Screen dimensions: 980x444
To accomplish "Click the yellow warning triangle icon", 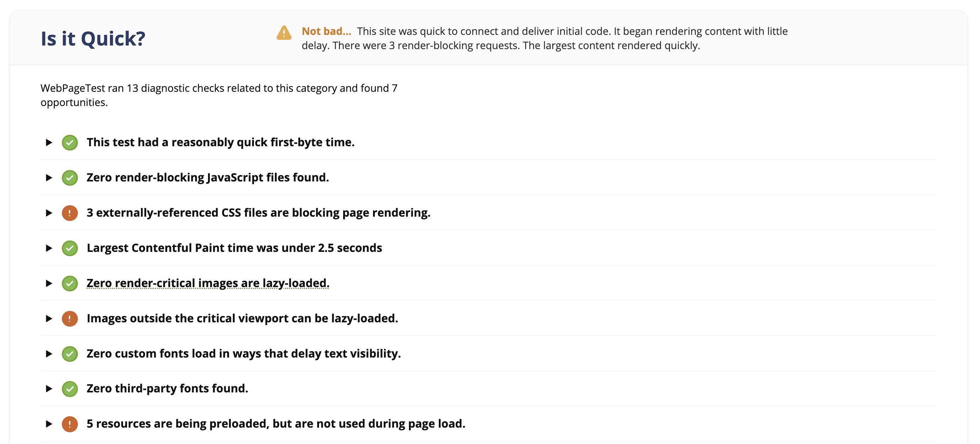I will pyautogui.click(x=284, y=33).
